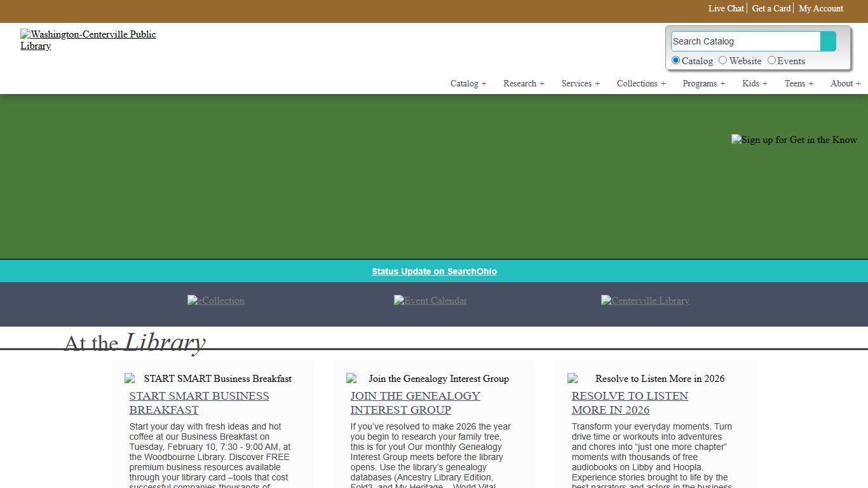This screenshot has height=488, width=868.
Task: Expand the Services + menu
Action: tap(580, 83)
